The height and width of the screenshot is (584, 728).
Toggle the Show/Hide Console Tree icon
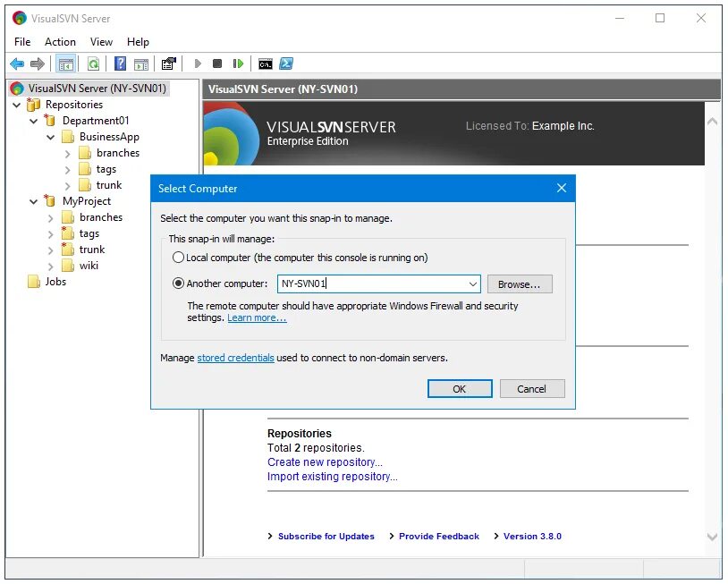point(65,63)
